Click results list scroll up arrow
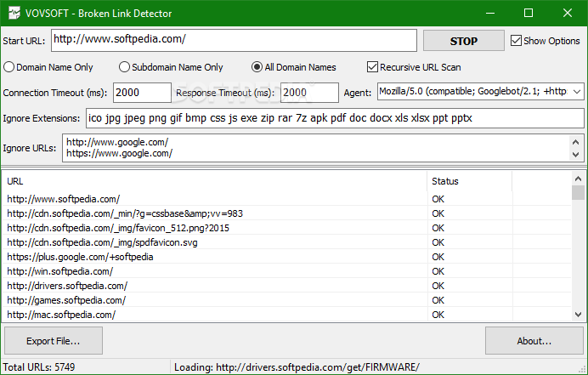 tap(578, 178)
